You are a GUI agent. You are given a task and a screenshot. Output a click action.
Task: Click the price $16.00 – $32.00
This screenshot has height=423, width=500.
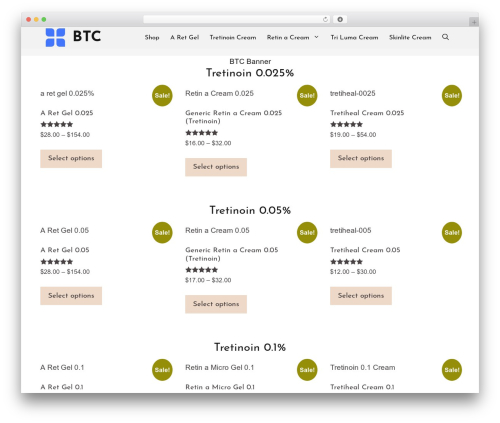(208, 143)
